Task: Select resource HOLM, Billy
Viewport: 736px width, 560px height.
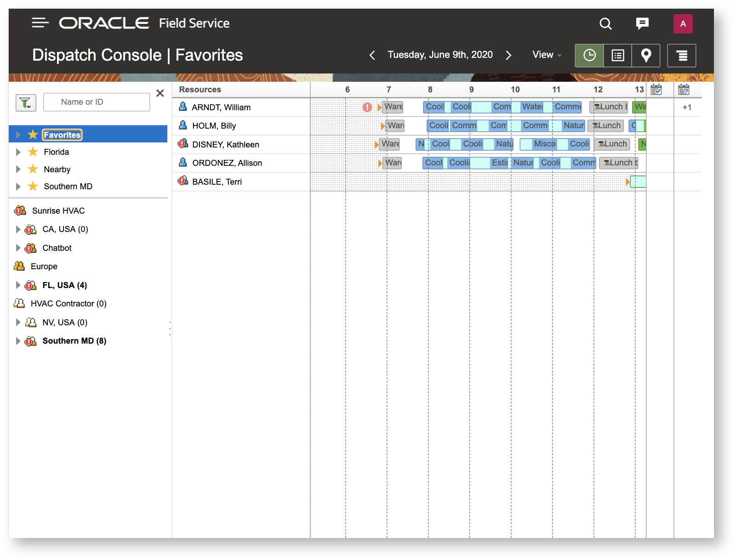Action: point(214,126)
